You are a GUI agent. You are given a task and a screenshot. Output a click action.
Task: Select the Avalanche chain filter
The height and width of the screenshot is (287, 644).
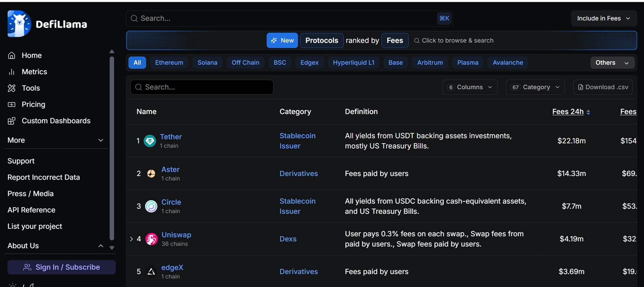tap(508, 63)
